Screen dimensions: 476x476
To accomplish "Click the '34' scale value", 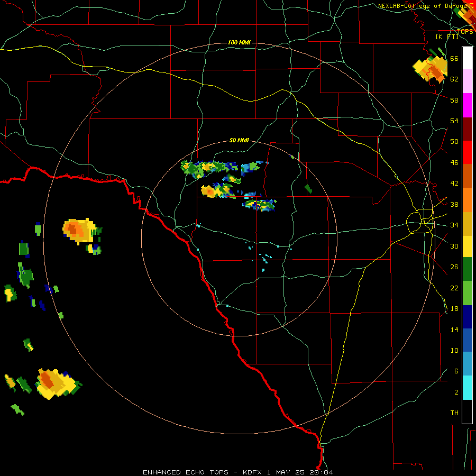I will (454, 225).
